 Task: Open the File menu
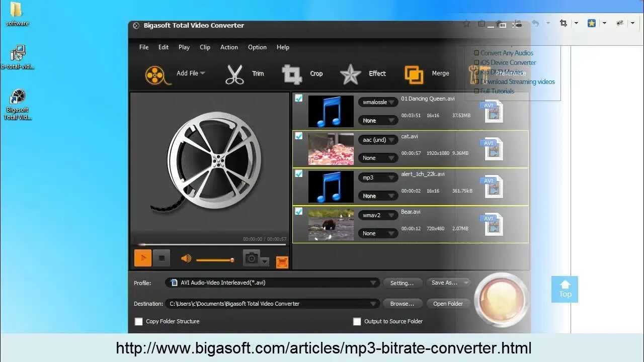coord(144,47)
